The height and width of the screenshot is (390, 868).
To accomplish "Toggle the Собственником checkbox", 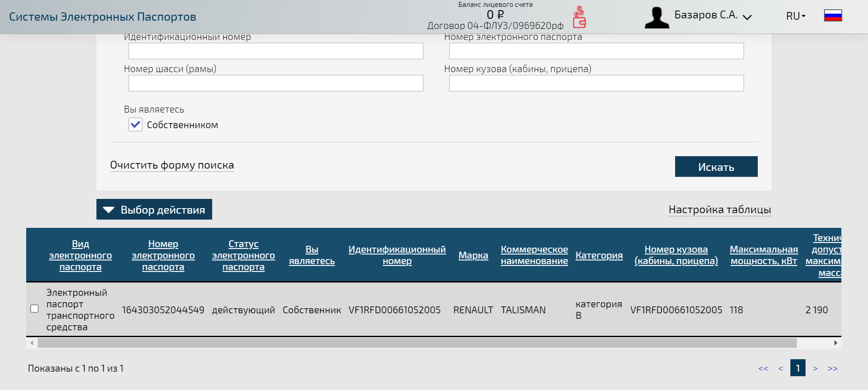I will (135, 124).
